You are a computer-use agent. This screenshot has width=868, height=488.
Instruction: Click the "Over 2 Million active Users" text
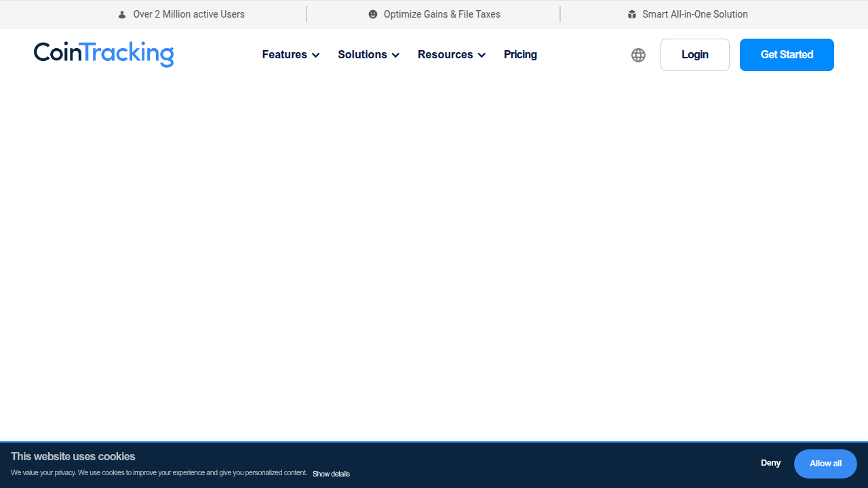click(x=189, y=14)
